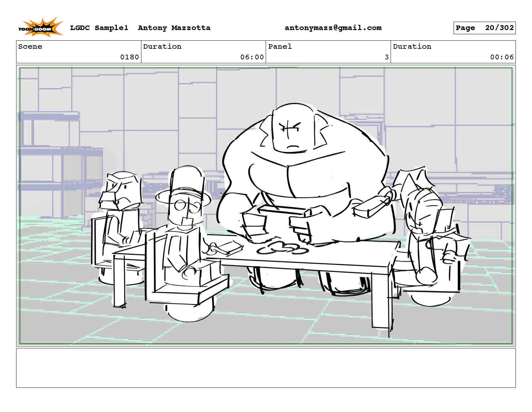The image size is (532, 412).
Task: Click the email antonymazz@gmail.com
Action: (x=333, y=28)
